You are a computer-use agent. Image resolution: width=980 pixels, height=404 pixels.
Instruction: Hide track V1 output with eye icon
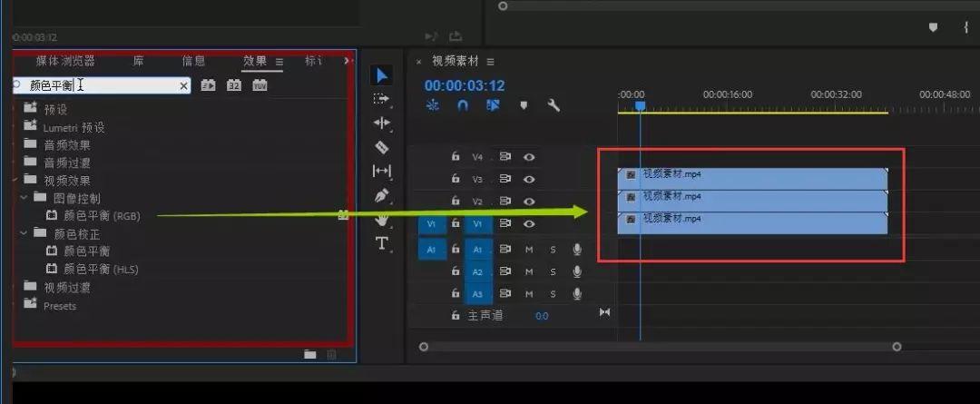529,223
